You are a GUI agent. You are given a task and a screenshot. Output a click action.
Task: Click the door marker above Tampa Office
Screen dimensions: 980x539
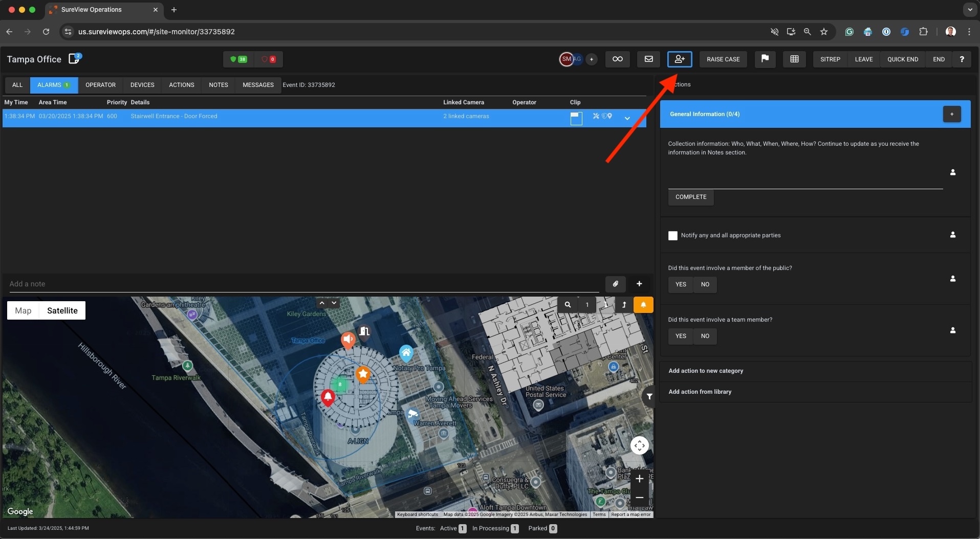tap(364, 331)
